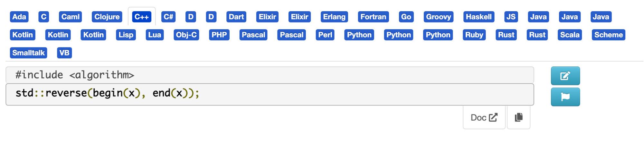Select the Ruby implementation
This screenshot has width=644, height=151.
474,35
